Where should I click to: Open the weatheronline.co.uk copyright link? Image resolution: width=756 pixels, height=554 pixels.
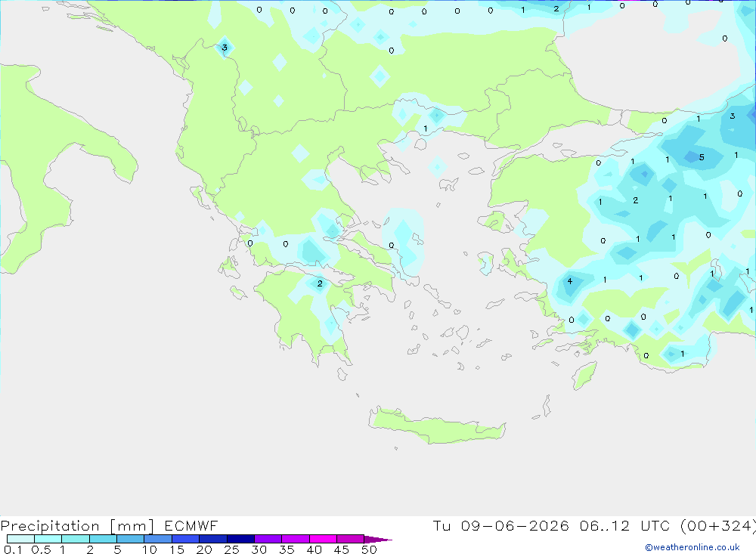(692, 547)
